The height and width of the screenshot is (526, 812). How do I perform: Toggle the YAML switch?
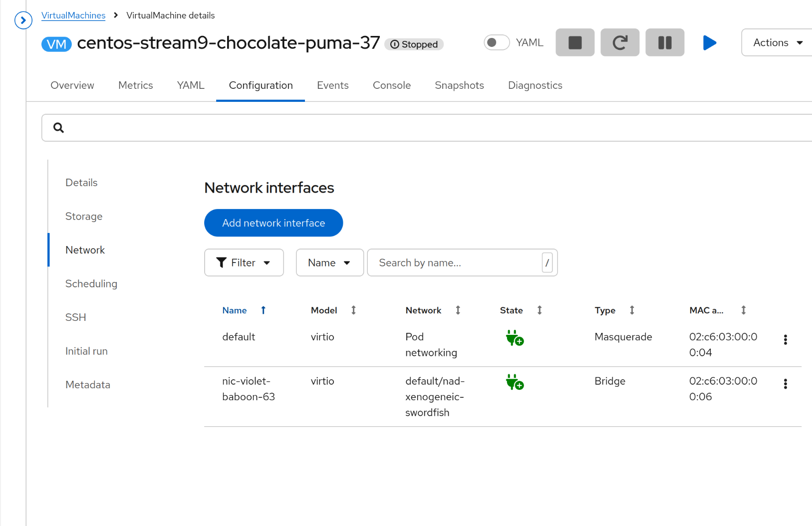(497, 42)
